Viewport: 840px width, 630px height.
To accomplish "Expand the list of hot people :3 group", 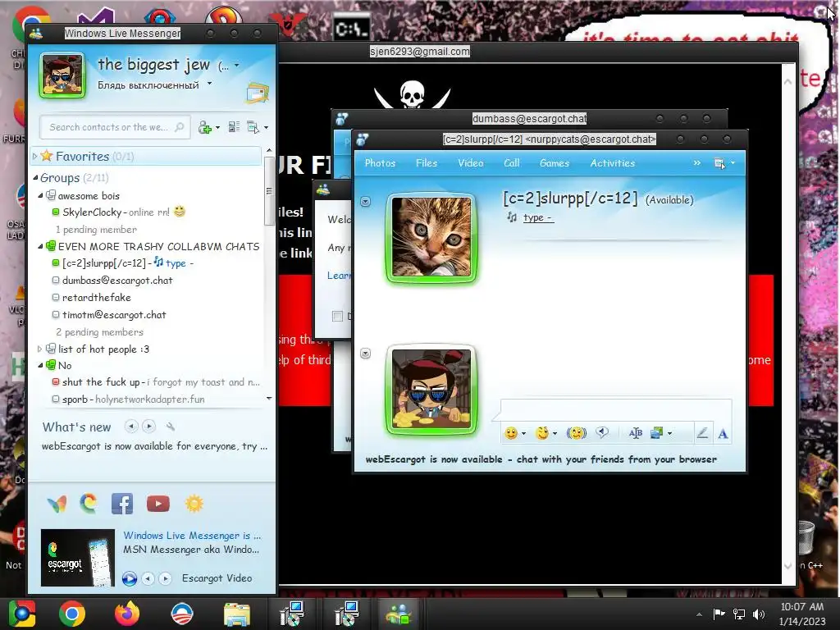I will (39, 349).
